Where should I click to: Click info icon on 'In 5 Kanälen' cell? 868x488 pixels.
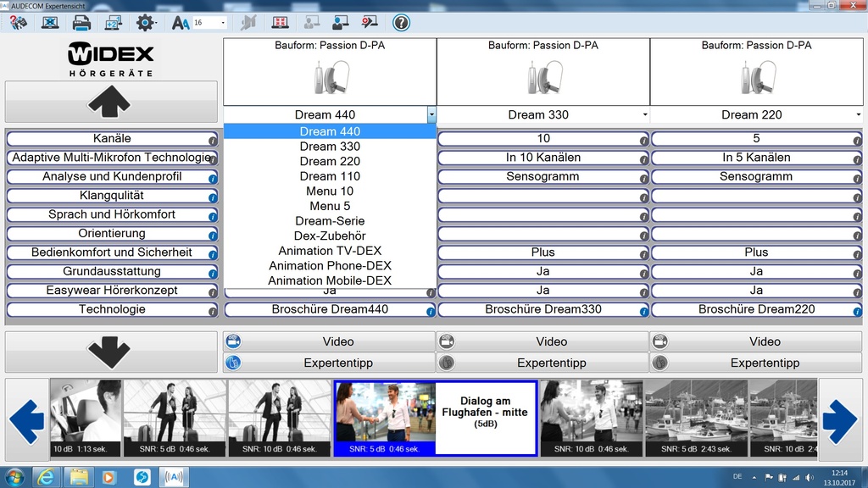pyautogui.click(x=857, y=159)
